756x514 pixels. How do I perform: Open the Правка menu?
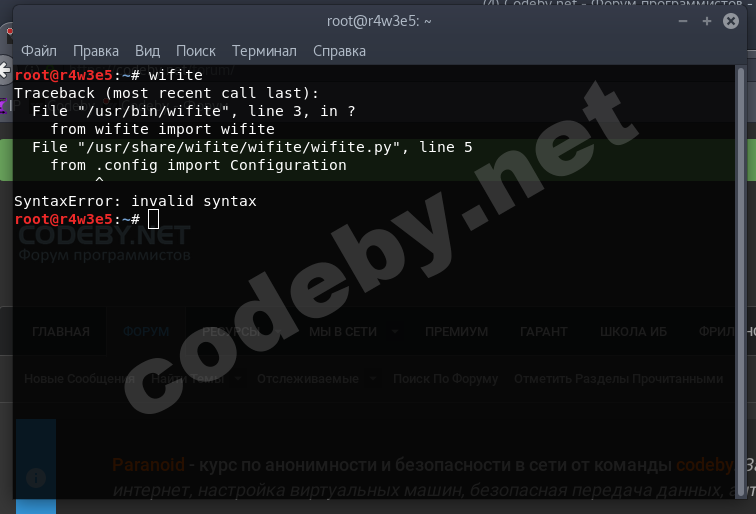(x=95, y=51)
